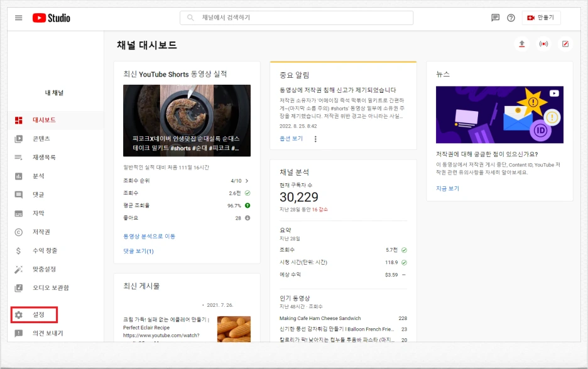
Task: Select 자막 in the sidebar
Action: (55, 213)
